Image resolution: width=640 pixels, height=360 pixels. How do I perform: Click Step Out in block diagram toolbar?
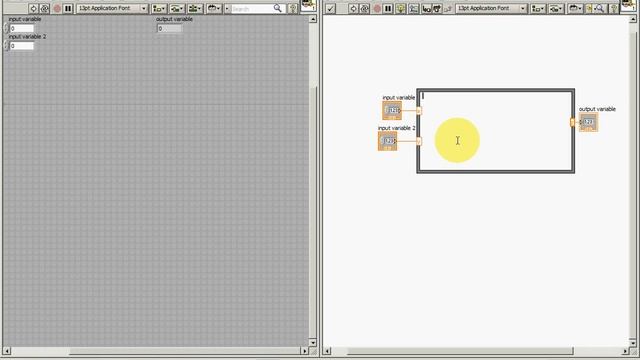tap(448, 8)
